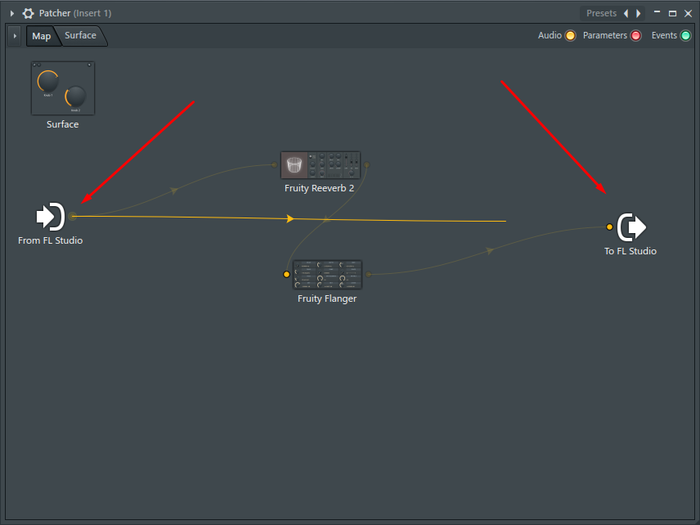
Task: Go to the next preset
Action: (x=639, y=13)
